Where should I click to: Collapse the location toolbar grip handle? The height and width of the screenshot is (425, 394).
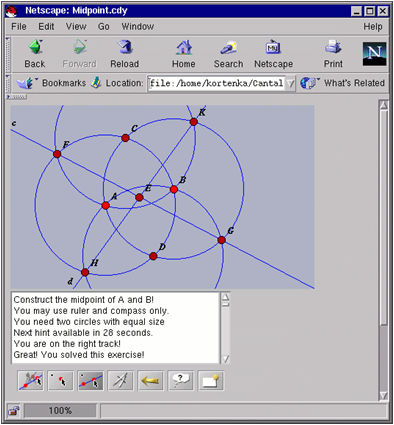(8, 83)
